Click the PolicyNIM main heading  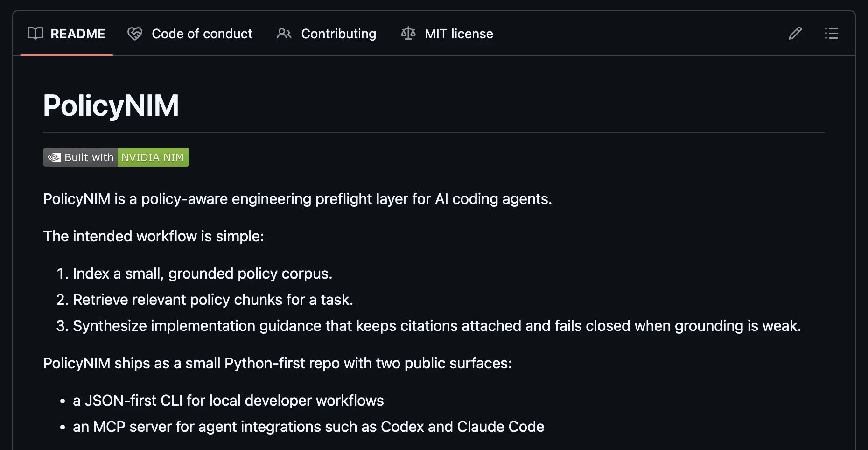point(111,105)
